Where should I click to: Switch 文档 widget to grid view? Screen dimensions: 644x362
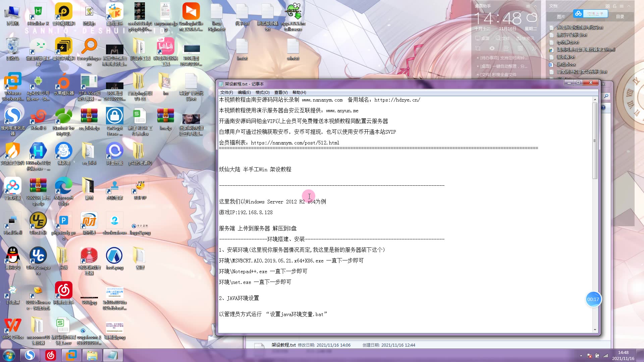[x=607, y=6]
